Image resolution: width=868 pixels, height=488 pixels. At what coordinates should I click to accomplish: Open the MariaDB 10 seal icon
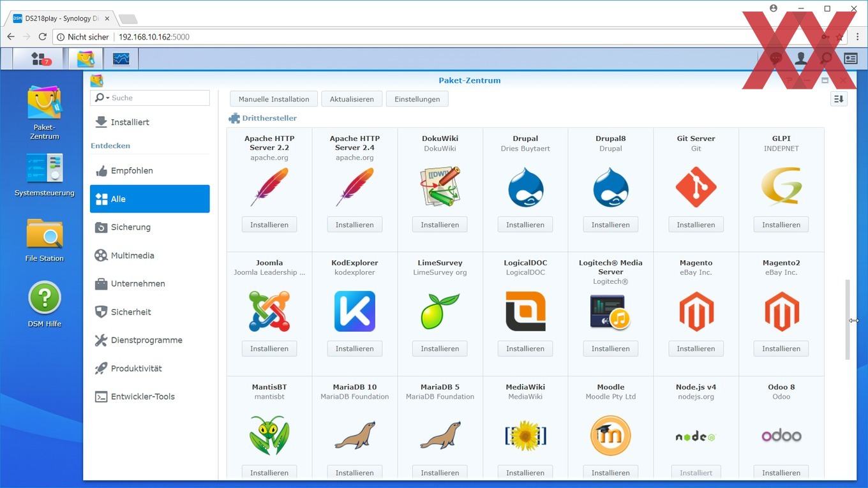355,435
